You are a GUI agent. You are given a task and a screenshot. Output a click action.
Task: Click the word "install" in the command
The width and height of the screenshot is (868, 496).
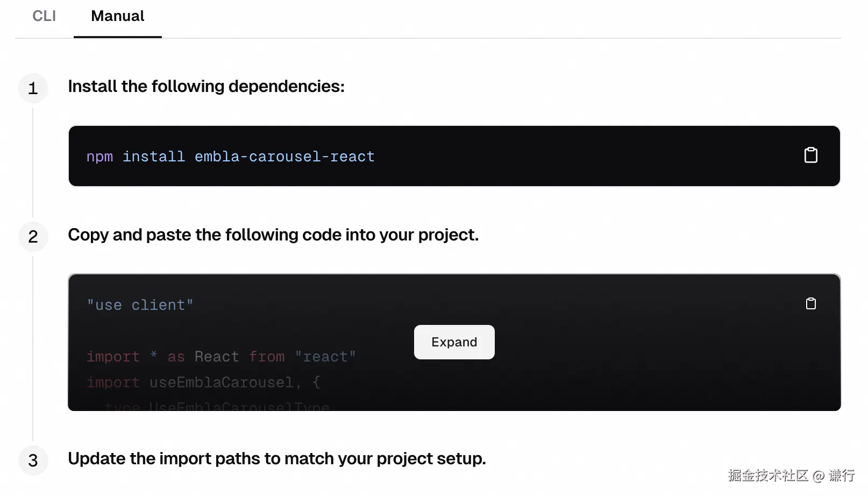(153, 157)
